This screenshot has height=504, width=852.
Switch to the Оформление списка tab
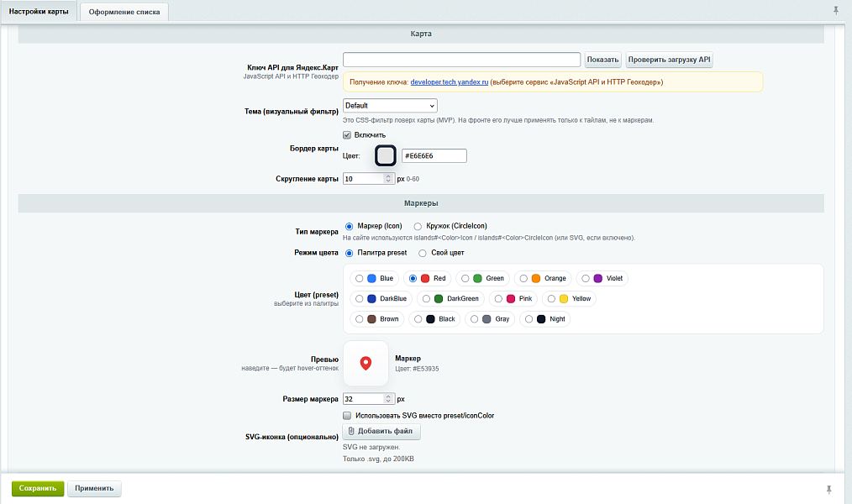[124, 12]
